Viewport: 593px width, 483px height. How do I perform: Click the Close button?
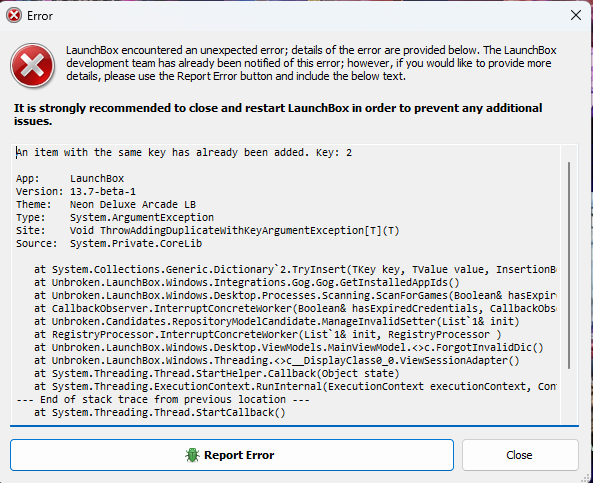[x=520, y=455]
